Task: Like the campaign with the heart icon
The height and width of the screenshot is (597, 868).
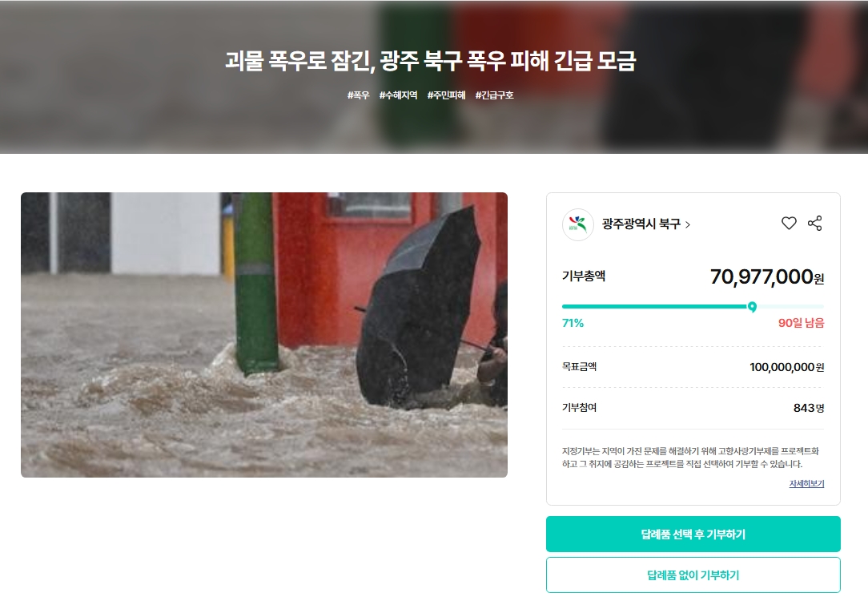Action: [789, 224]
